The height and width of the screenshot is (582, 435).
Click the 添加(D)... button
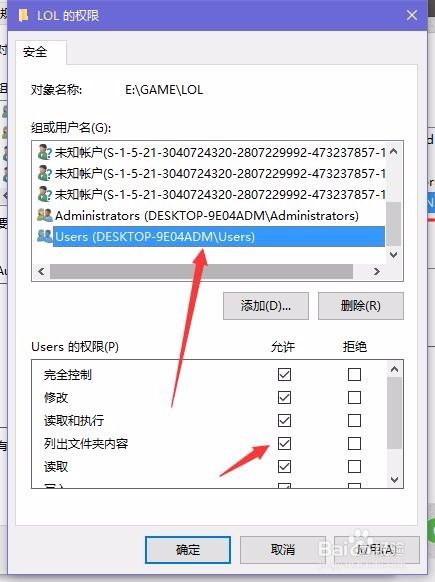(266, 306)
